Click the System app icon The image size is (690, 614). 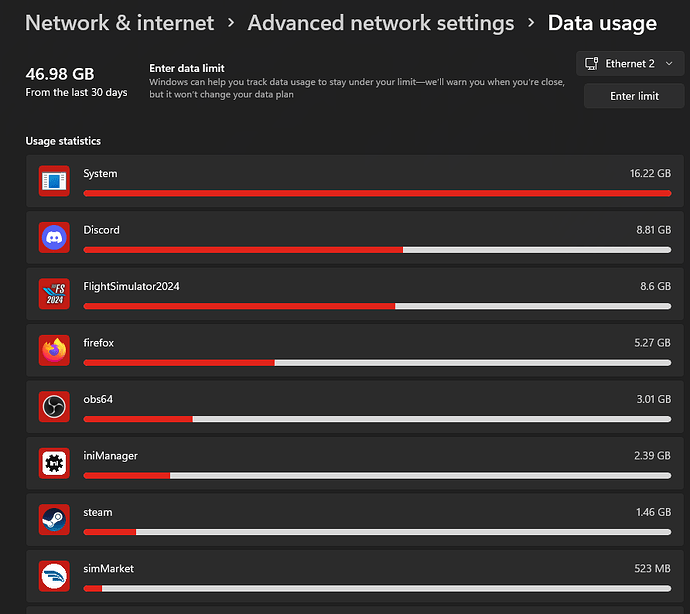(54, 181)
